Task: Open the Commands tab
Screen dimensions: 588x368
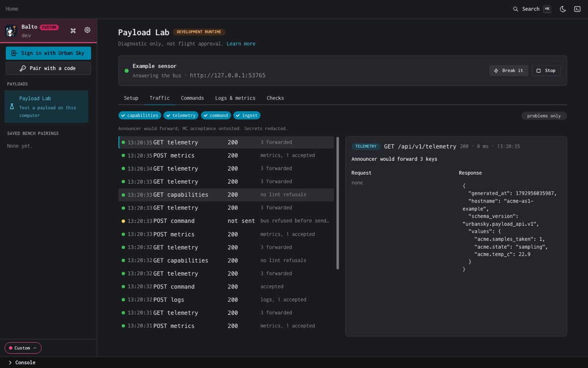Action: 192,98
